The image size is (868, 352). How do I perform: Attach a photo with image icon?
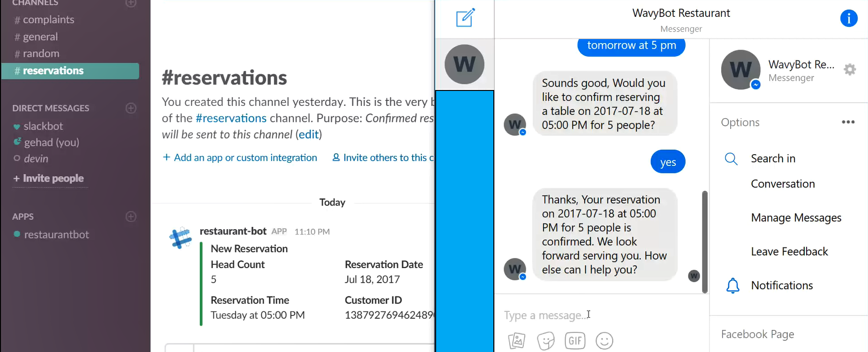[516, 341]
